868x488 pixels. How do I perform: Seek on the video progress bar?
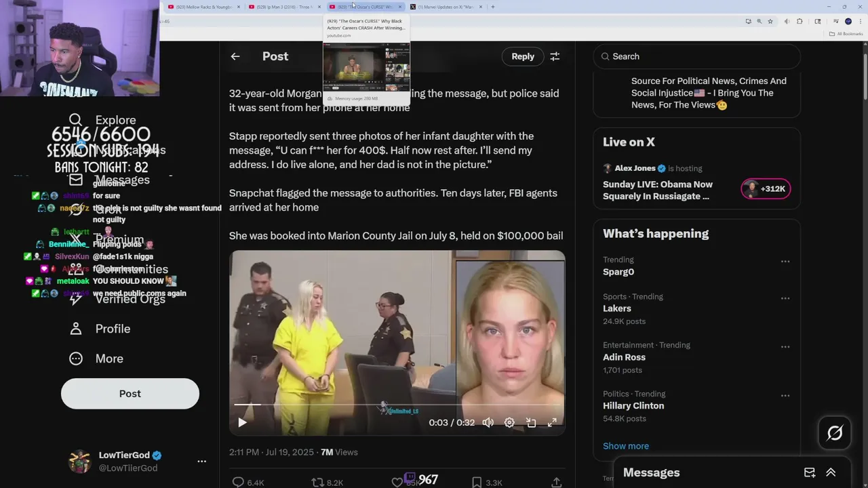tap(397, 405)
